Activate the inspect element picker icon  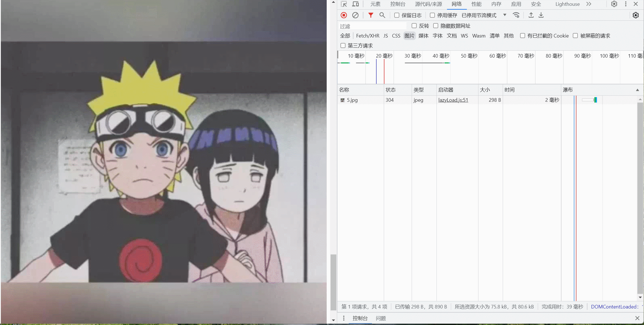point(344,4)
